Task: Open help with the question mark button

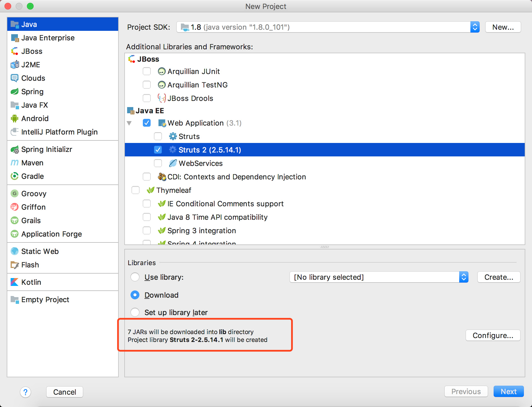Action: pos(25,392)
